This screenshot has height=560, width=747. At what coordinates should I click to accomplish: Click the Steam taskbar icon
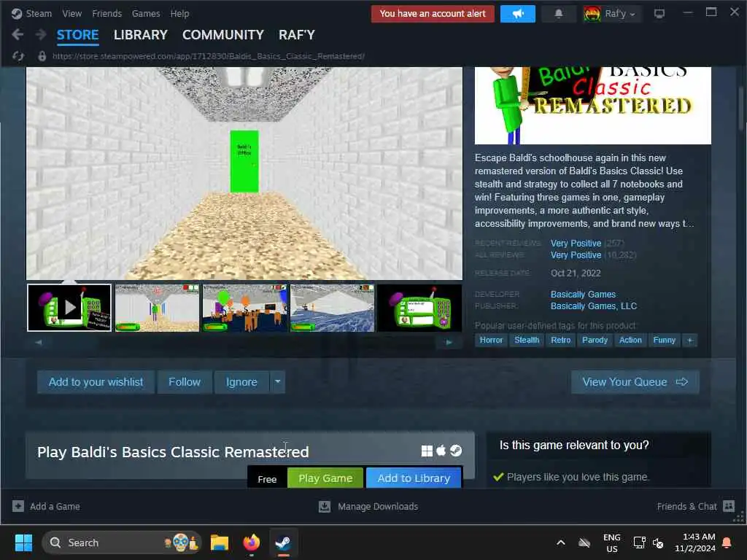284,542
